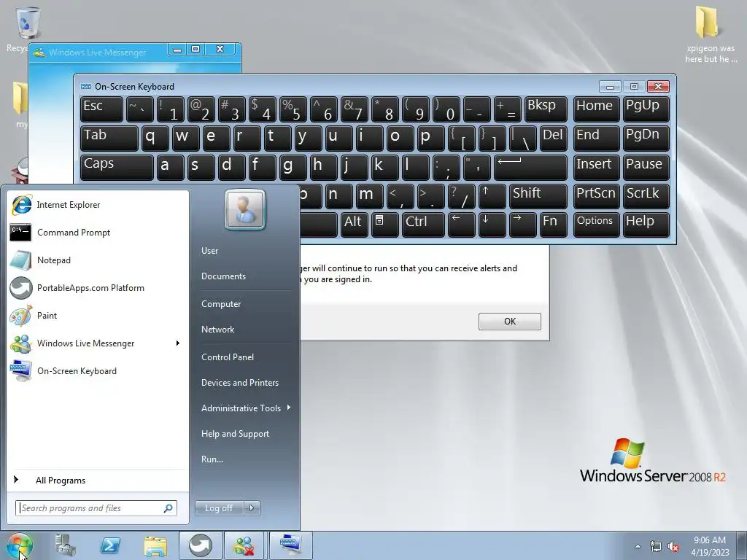Click the left arrow key on keyboard
Viewport: 747px width, 560px height.
click(x=462, y=225)
